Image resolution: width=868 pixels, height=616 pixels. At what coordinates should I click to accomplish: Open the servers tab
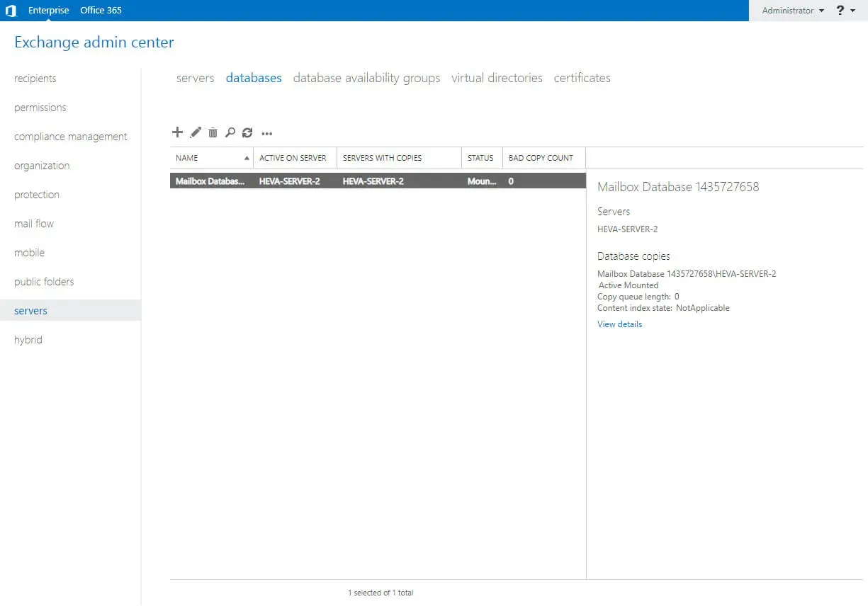point(195,78)
